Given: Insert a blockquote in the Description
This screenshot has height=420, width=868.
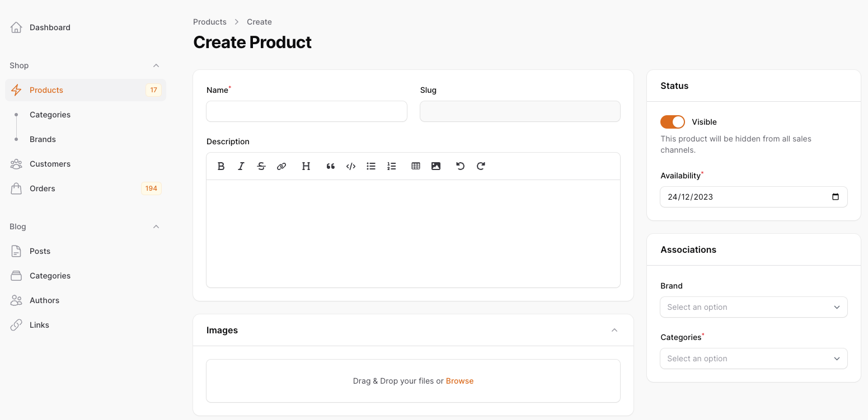Looking at the screenshot, I should click(331, 166).
